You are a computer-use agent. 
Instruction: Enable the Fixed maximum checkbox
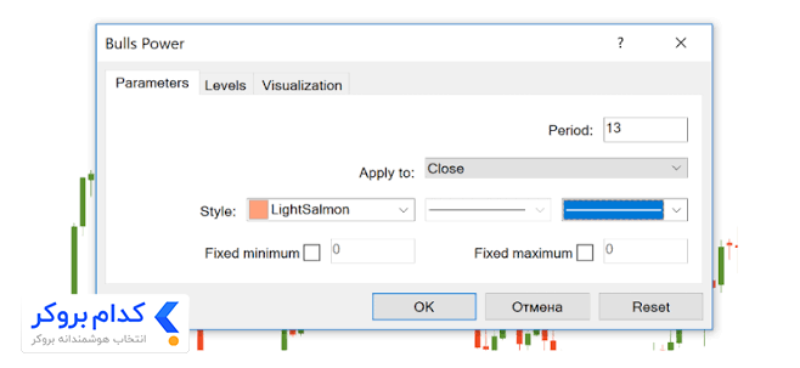(x=585, y=253)
